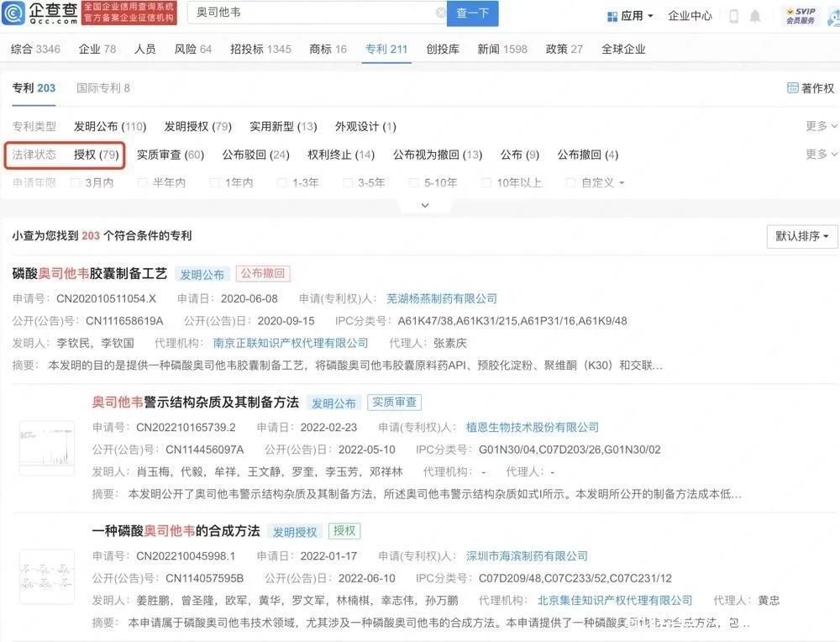
Task: Open the 默认排序 sort dropdown
Action: click(801, 236)
